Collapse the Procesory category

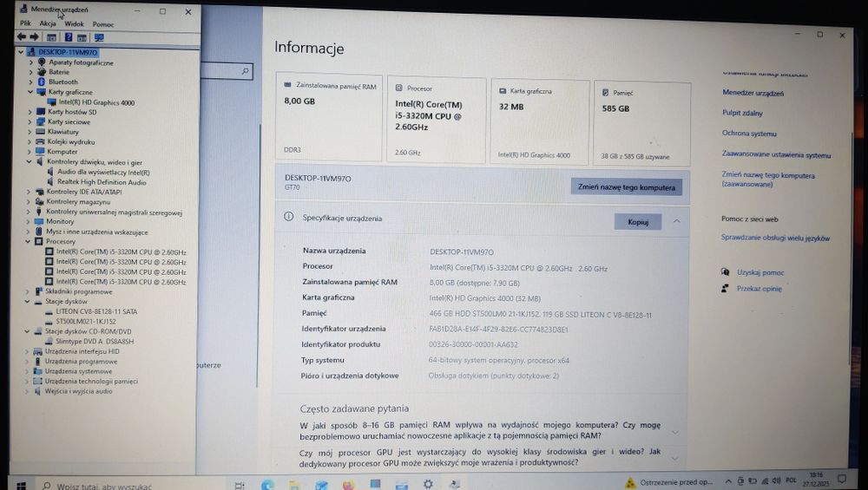(29, 241)
